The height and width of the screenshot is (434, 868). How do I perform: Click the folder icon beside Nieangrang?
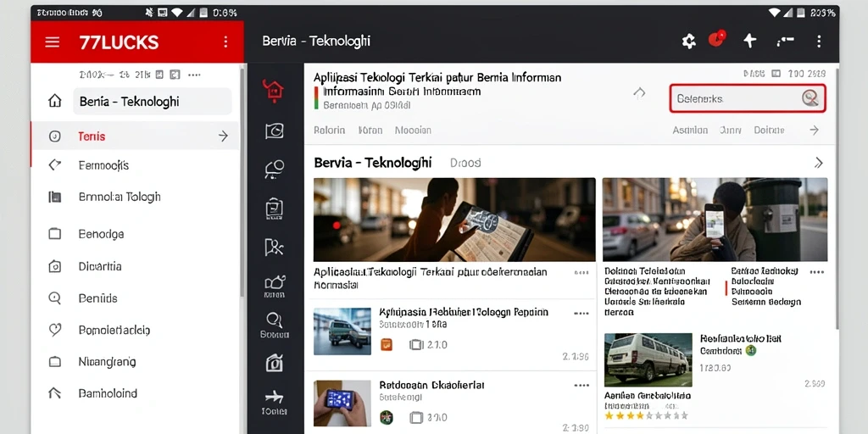click(55, 362)
